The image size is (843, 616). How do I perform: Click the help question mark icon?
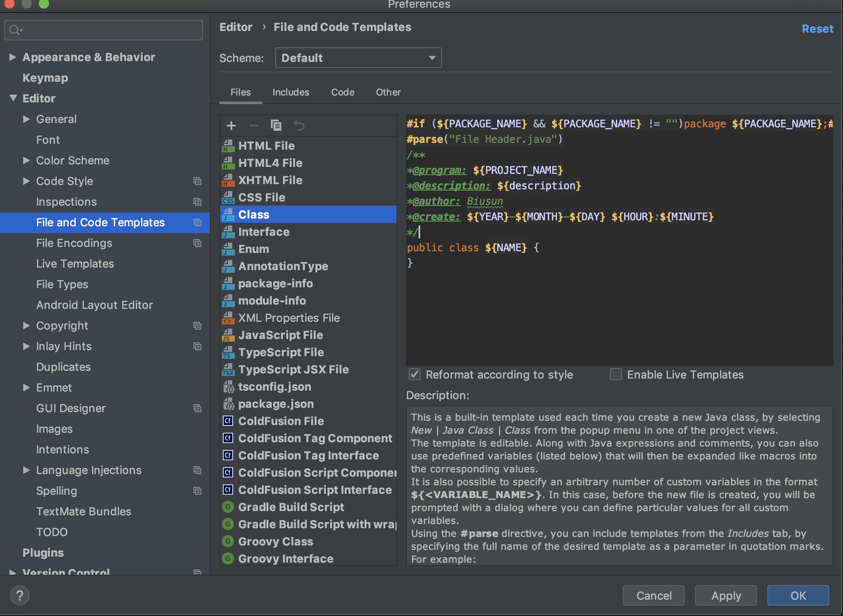(x=19, y=596)
